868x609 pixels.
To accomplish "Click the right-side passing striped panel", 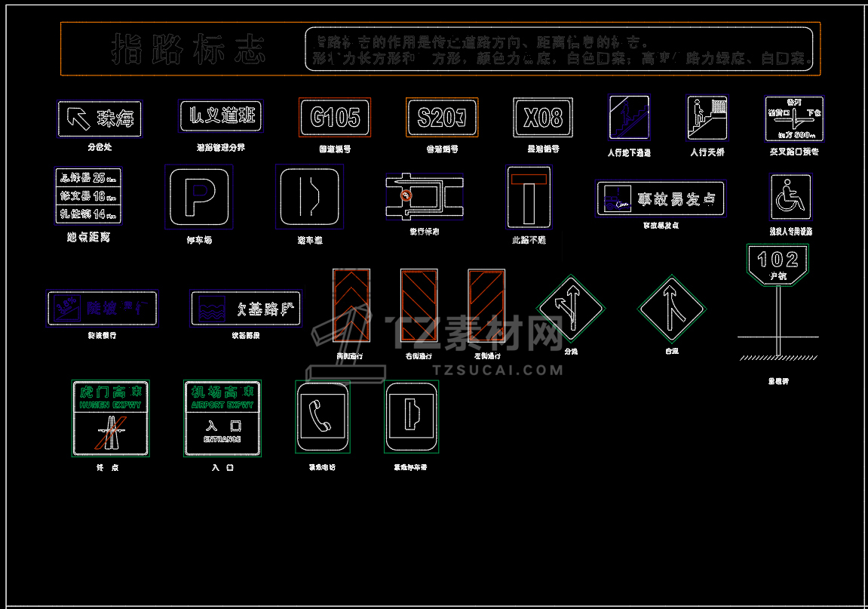I will [x=419, y=306].
